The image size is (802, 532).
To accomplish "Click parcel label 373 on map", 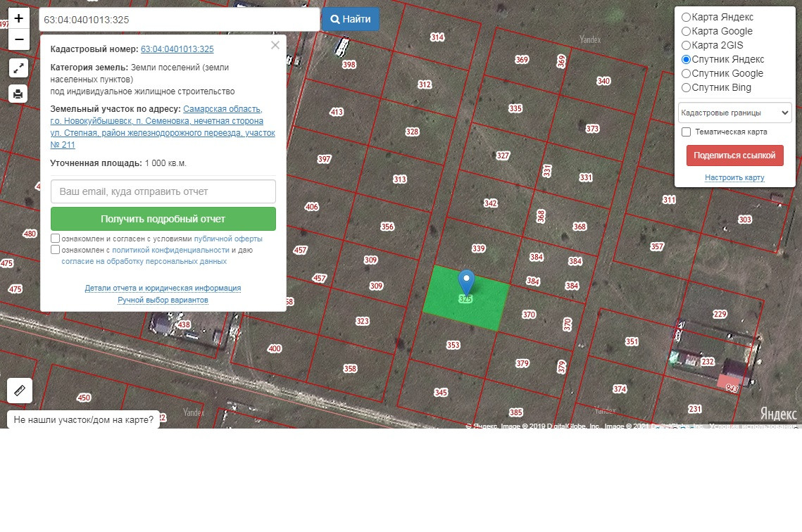I will coord(592,128).
